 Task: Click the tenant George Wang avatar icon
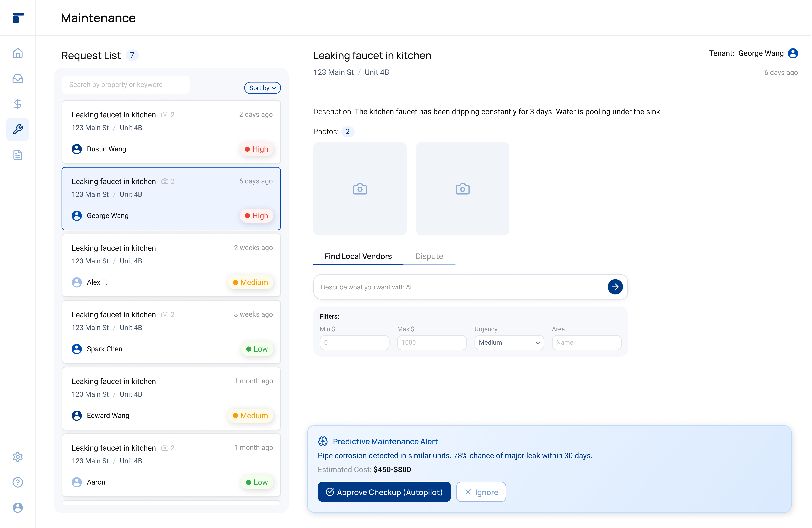[792, 54]
